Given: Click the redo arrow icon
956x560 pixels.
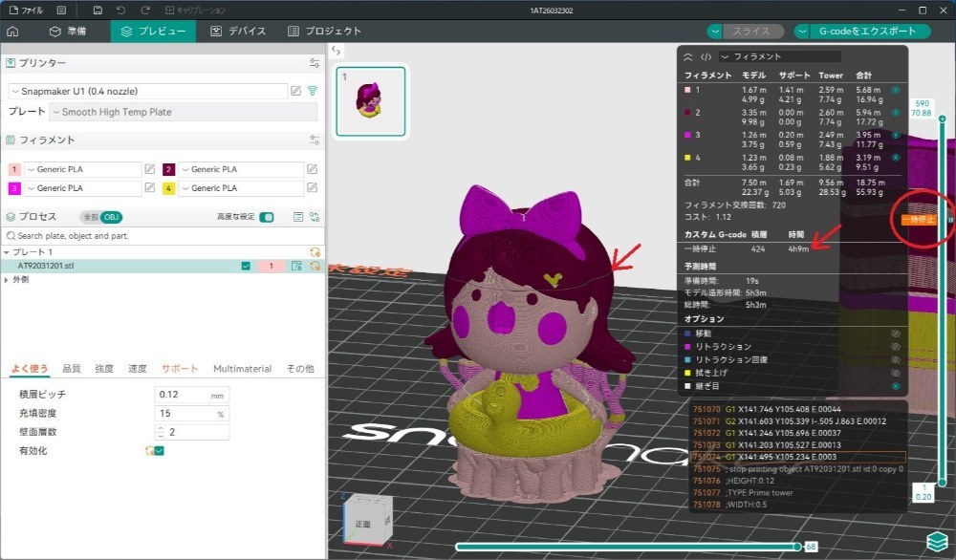Looking at the screenshot, I should (x=145, y=11).
